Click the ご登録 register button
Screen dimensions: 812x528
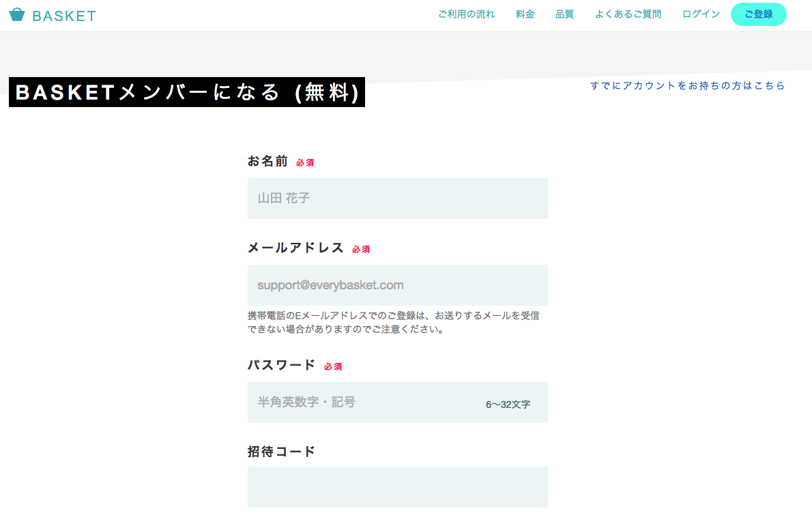coord(759,14)
